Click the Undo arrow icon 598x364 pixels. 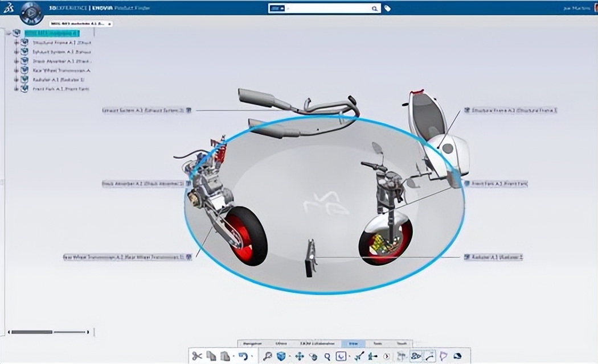243,356
